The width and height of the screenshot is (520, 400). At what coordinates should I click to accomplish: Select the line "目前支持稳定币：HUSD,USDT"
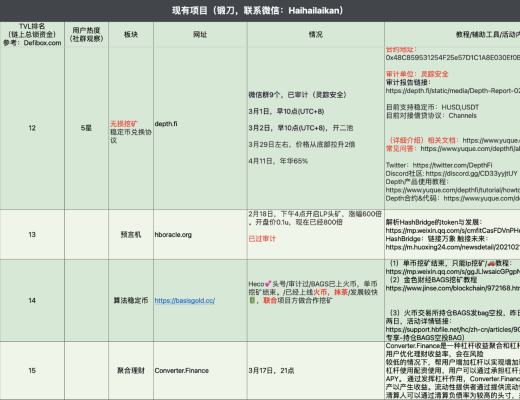pos(432,107)
